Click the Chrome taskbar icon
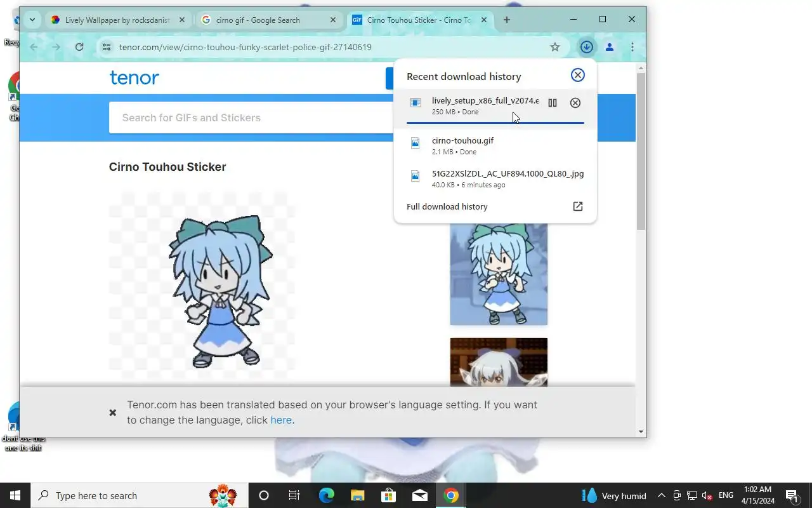This screenshot has height=508, width=812. (x=451, y=495)
